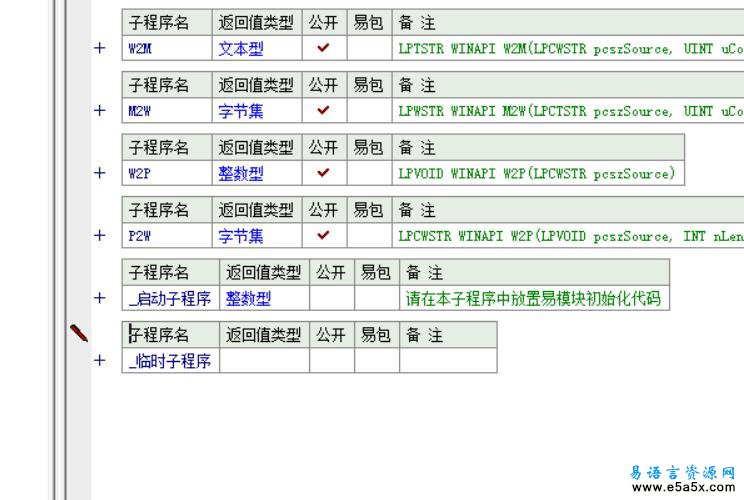Click empty 备注 cell of _临时子程序

448,361
